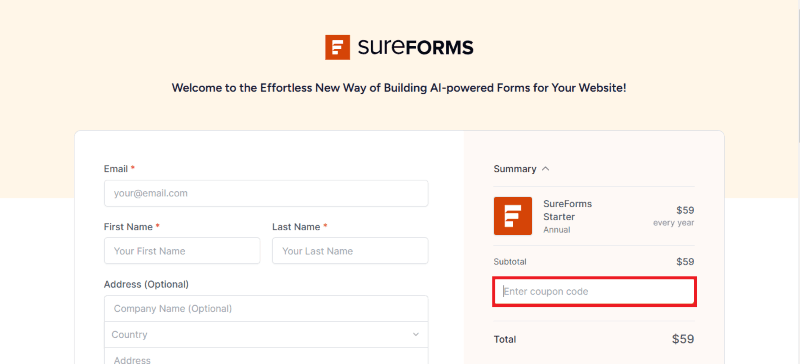
Task: Click the sureFORMS wordmark text
Action: point(416,47)
